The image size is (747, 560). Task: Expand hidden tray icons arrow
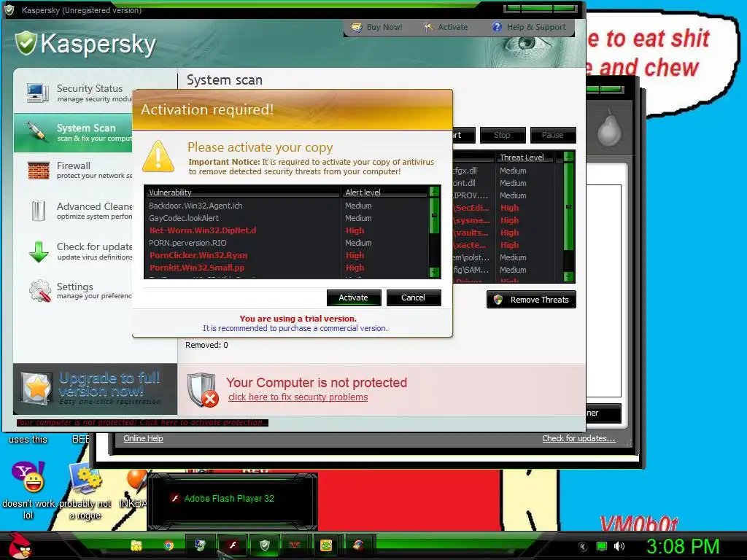(583, 546)
